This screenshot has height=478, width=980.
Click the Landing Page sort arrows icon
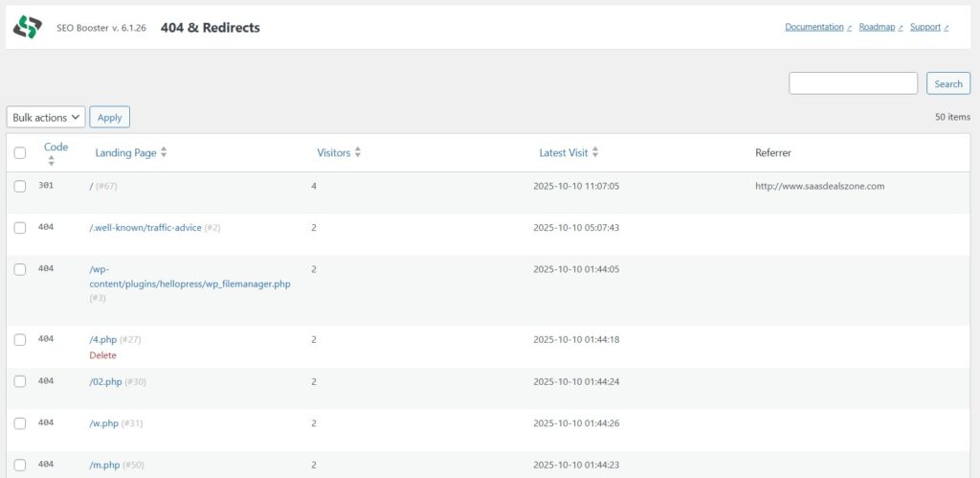click(164, 153)
